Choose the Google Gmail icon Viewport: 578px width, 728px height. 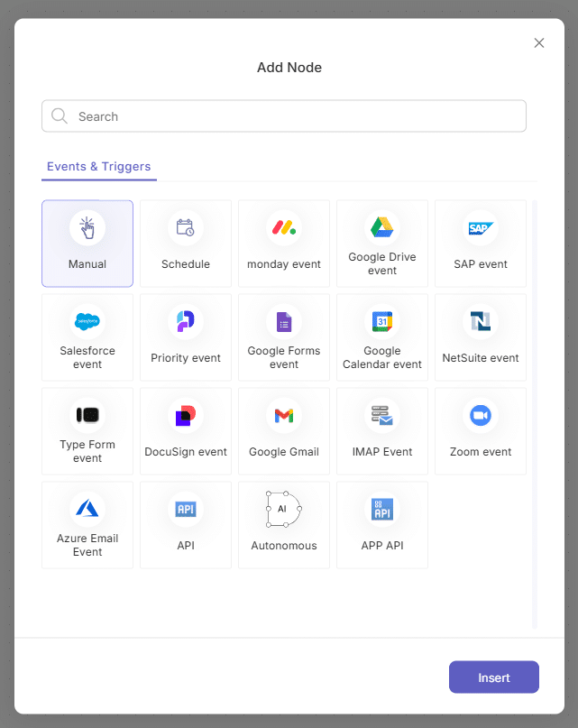coord(284,416)
